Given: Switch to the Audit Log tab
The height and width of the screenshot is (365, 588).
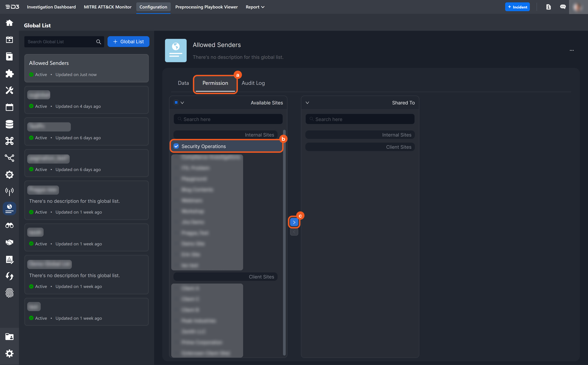Looking at the screenshot, I should pos(253,83).
